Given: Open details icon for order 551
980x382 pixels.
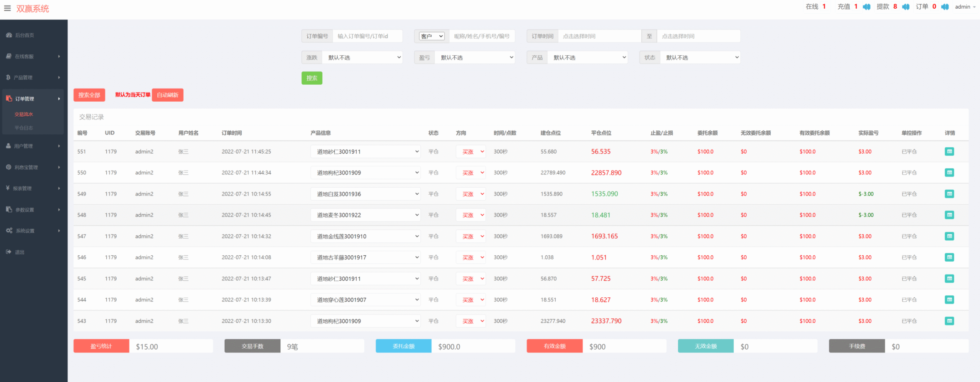Looking at the screenshot, I should click(x=949, y=152).
